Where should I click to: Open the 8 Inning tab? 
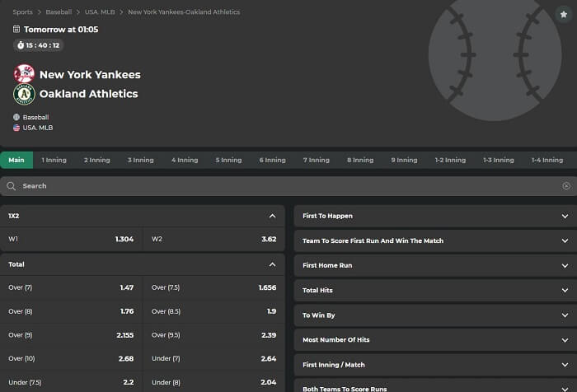[360, 160]
